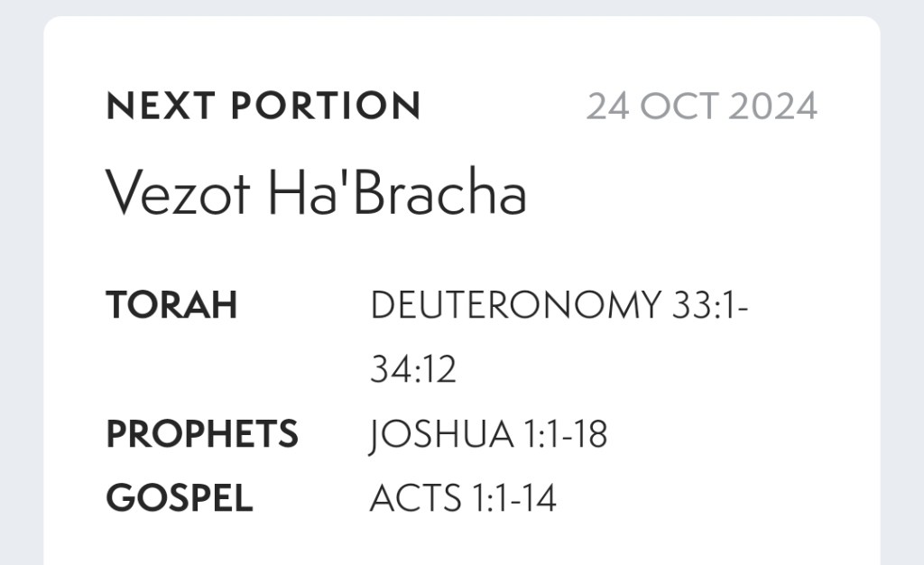Click the TORAH label
The width and height of the screenshot is (924, 565).
(x=171, y=305)
